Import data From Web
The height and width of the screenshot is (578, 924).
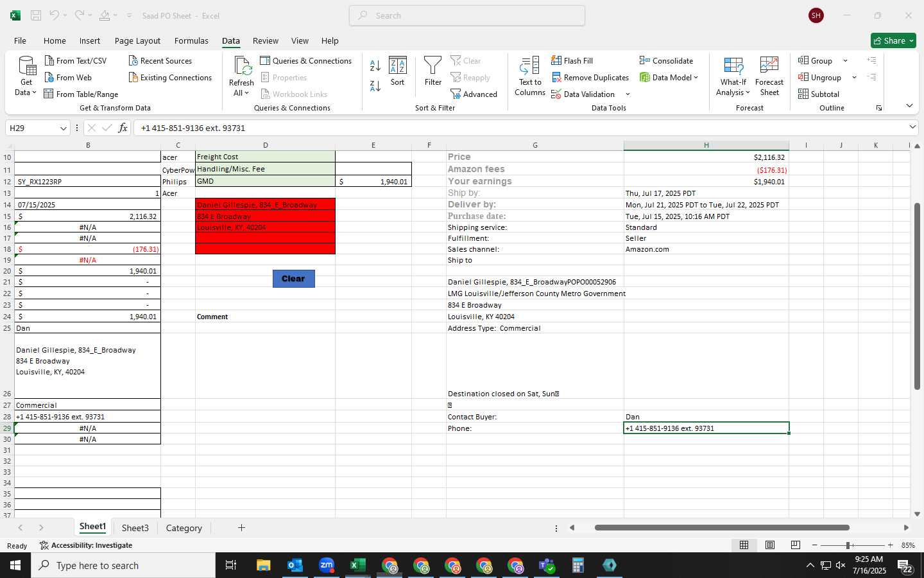68,77
